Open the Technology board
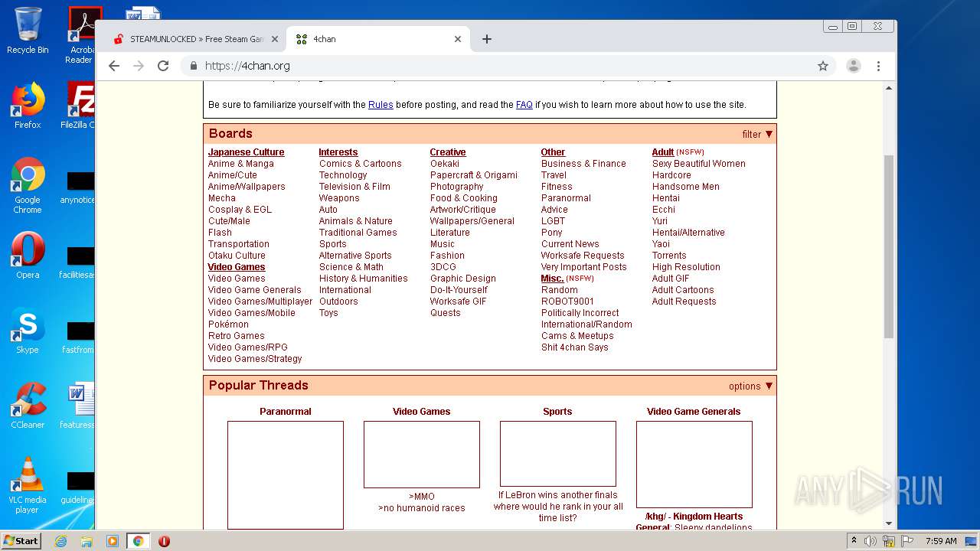The width and height of the screenshot is (980, 551). pos(343,175)
